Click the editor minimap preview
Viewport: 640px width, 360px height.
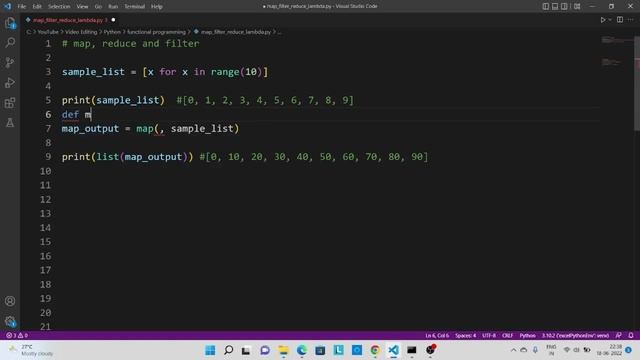(x=617, y=51)
